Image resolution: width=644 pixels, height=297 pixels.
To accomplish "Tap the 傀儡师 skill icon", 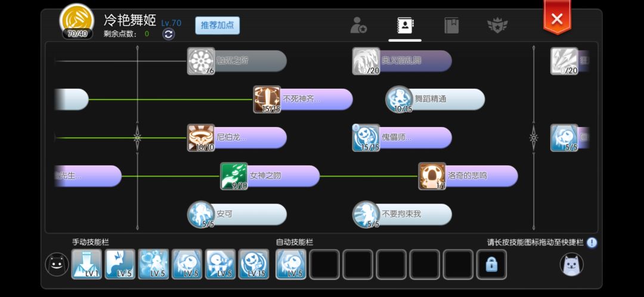I will [366, 138].
